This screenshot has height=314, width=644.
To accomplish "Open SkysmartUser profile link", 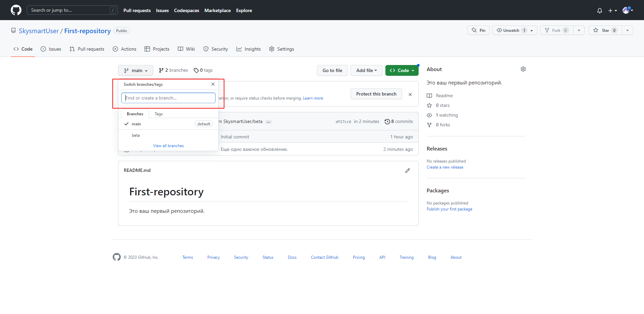I will point(39,31).
